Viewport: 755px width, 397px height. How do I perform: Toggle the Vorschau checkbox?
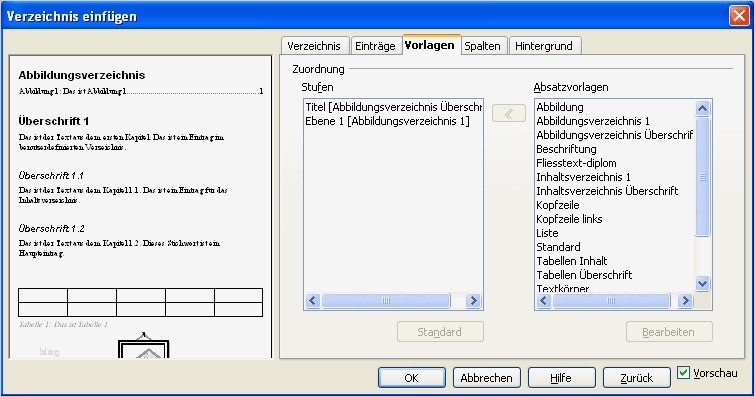click(x=683, y=372)
